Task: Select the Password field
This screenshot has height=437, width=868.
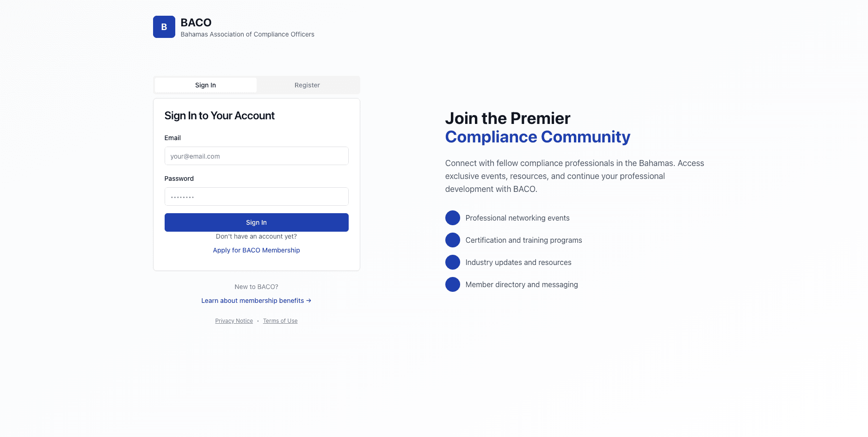Action: tap(256, 196)
